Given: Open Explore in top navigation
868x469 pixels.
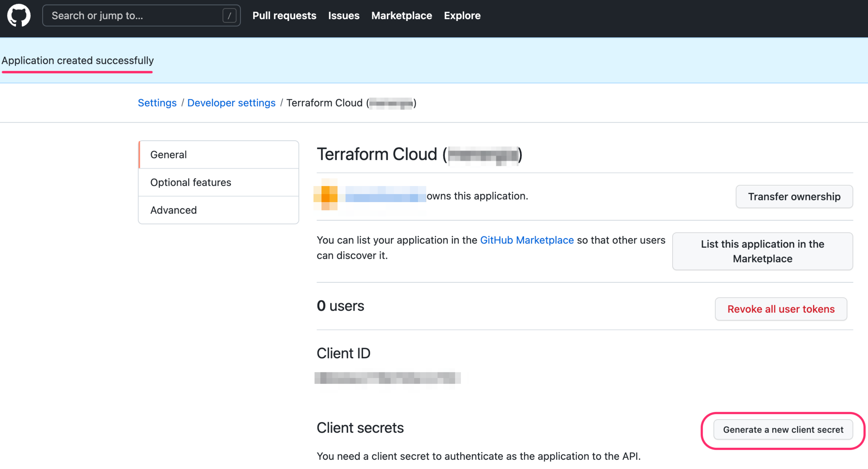Looking at the screenshot, I should pos(462,15).
